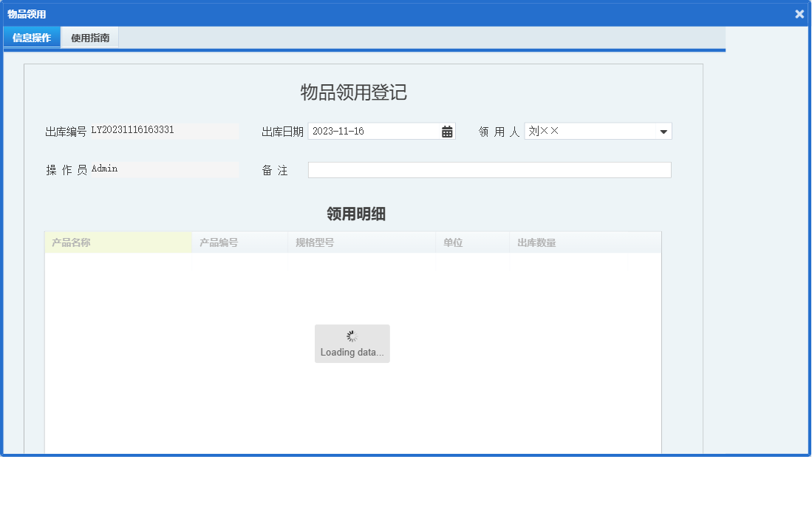The height and width of the screenshot is (530, 812).
Task: Click the 备注 input field
Action: click(x=489, y=170)
